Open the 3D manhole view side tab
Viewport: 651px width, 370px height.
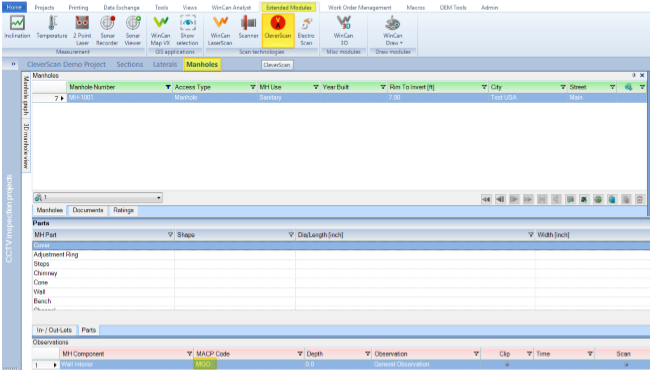(x=26, y=145)
